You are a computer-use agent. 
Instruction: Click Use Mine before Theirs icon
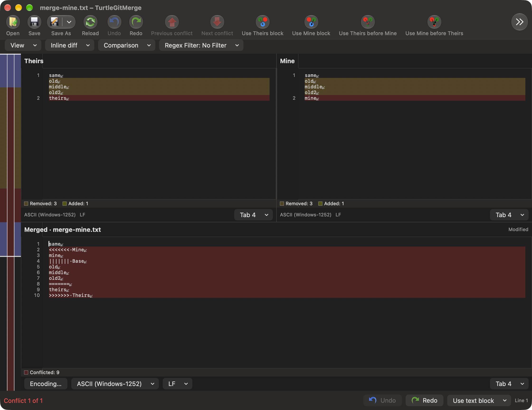434,22
